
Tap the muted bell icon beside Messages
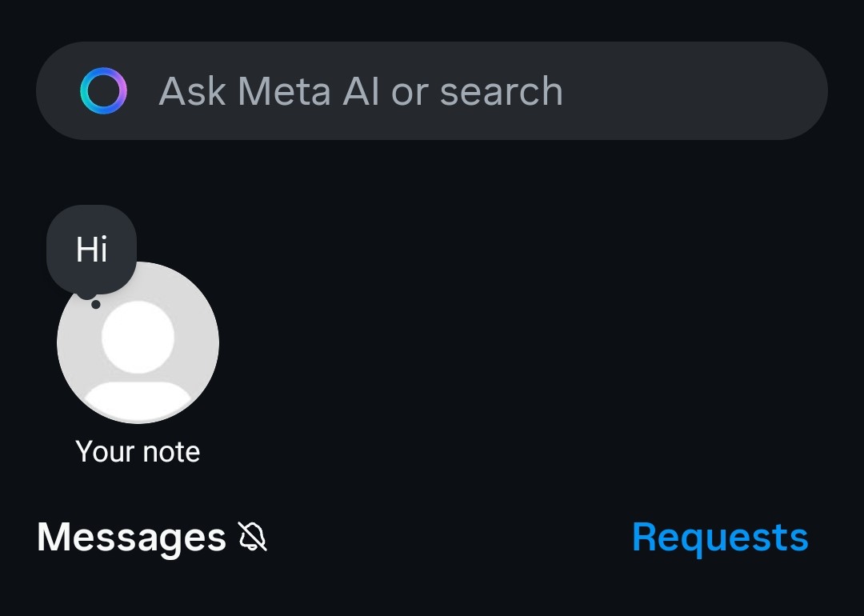coord(253,536)
